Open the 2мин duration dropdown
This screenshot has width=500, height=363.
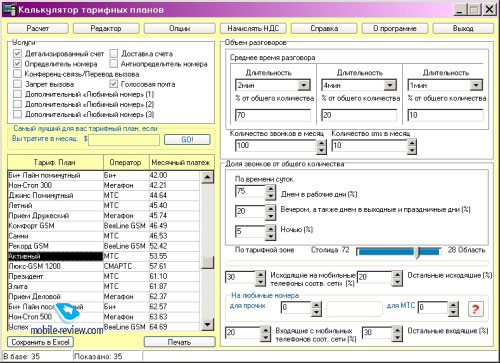tap(304, 85)
